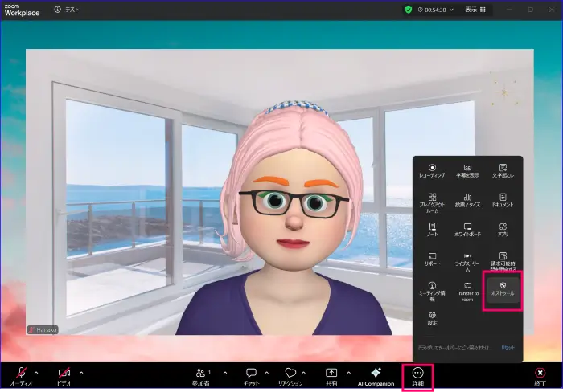Click the green encryption shield icon
563x392 pixels.
(x=409, y=10)
